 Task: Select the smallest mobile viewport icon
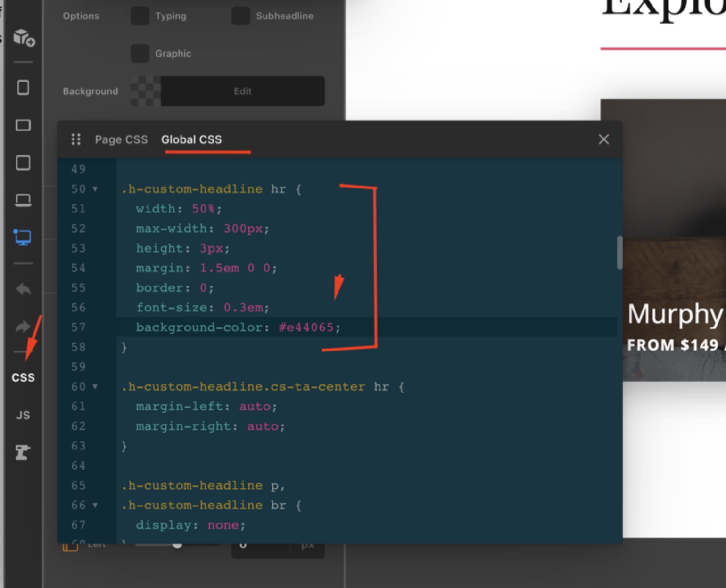(23, 87)
